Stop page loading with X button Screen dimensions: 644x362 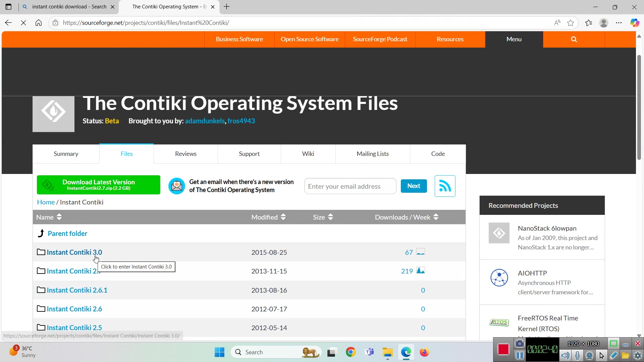coord(23,23)
